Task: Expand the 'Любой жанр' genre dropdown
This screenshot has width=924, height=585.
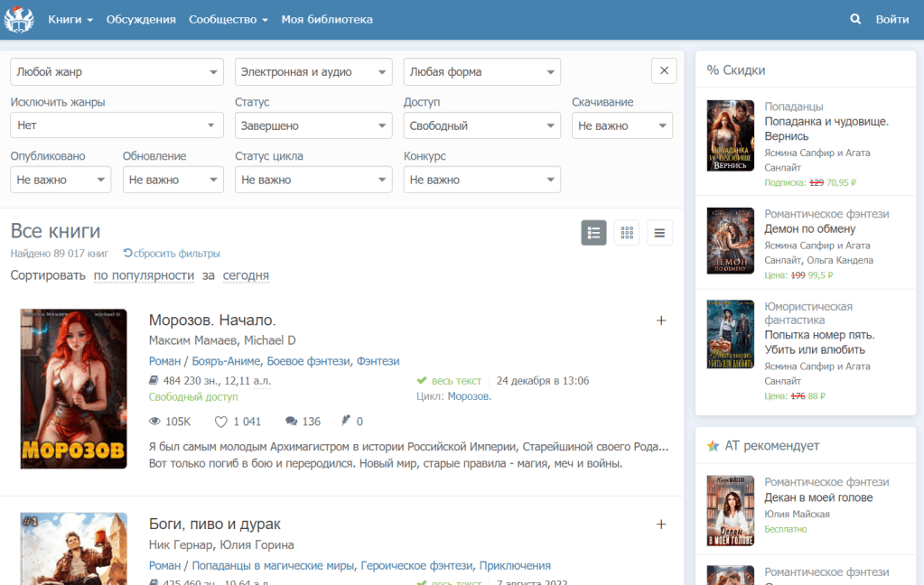Action: pos(117,72)
